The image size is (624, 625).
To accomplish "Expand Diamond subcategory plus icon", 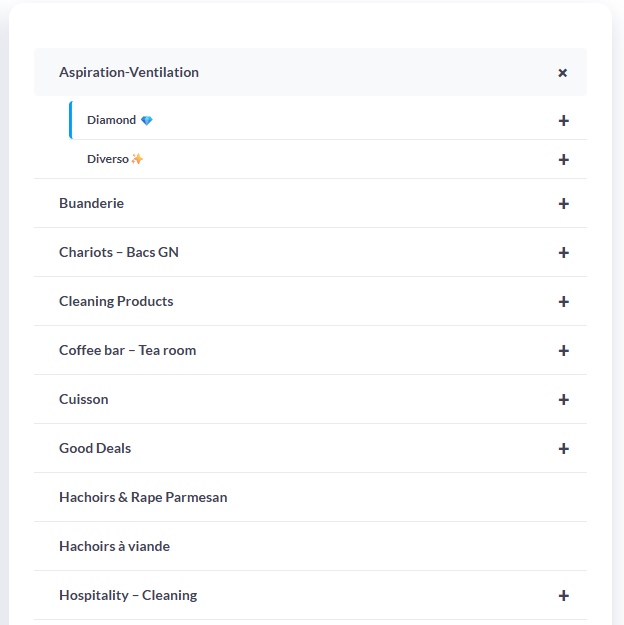I will click(x=564, y=121).
